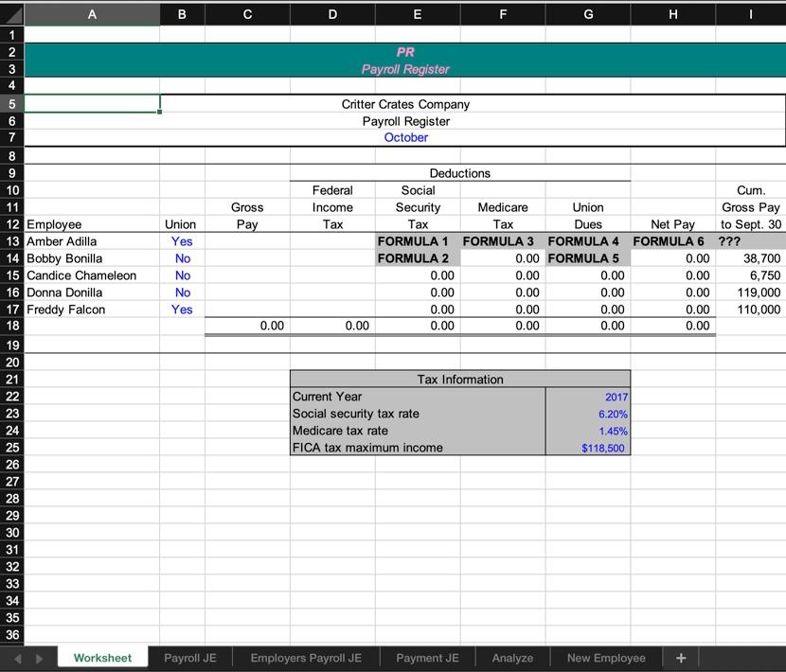This screenshot has height=672, width=786.
Task: Add a new sheet with the plus icon
Action: click(x=680, y=657)
